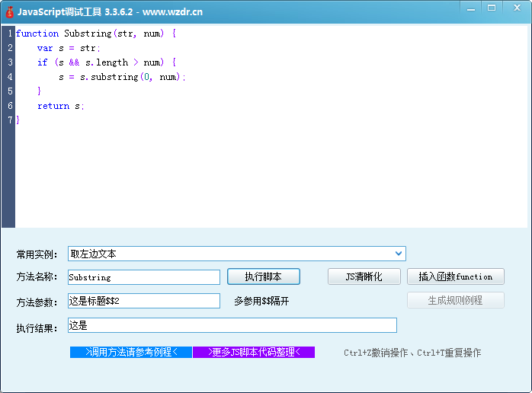532x393 pixels.
Task: Click the 生成规则例程 button
Action: click(455, 300)
